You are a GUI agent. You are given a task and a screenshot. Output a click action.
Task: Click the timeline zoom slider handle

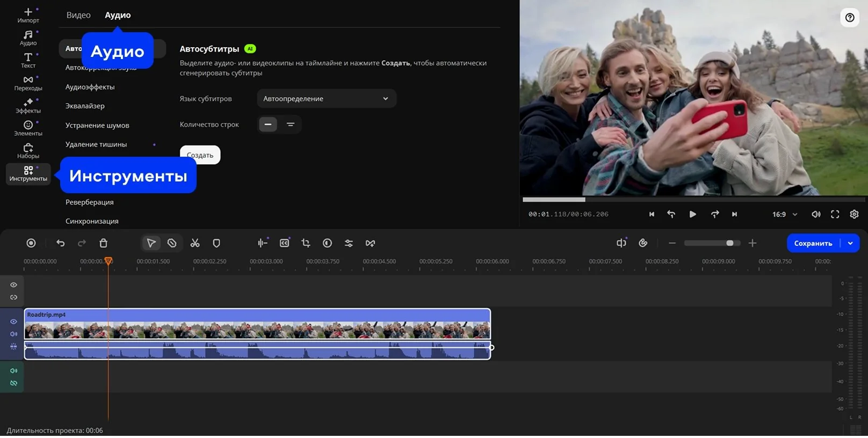pyautogui.click(x=729, y=243)
